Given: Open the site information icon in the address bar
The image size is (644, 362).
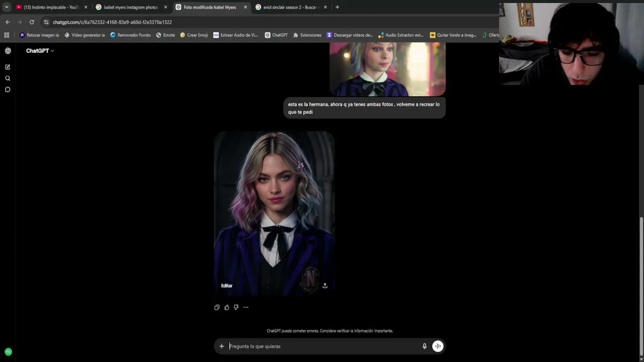Looking at the screenshot, I should click(x=46, y=22).
